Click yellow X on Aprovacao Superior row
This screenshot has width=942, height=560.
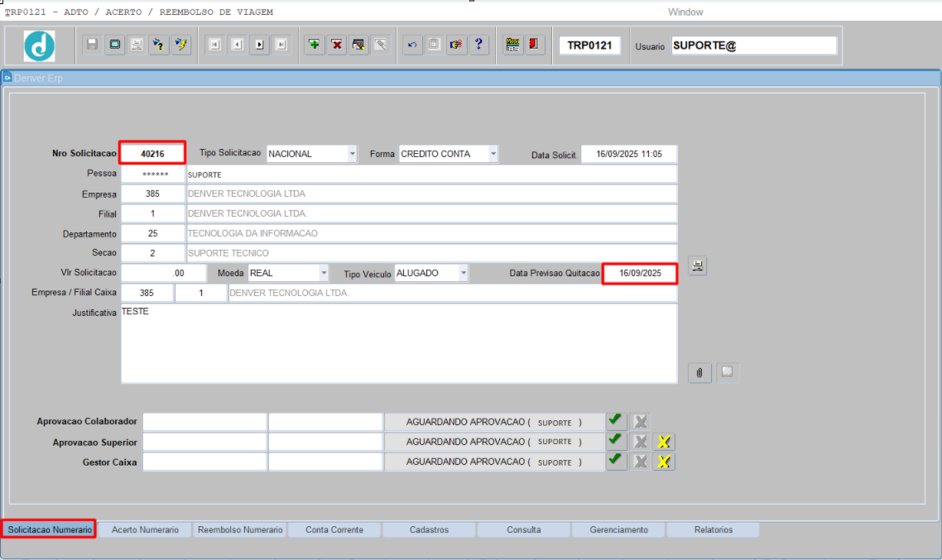664,442
